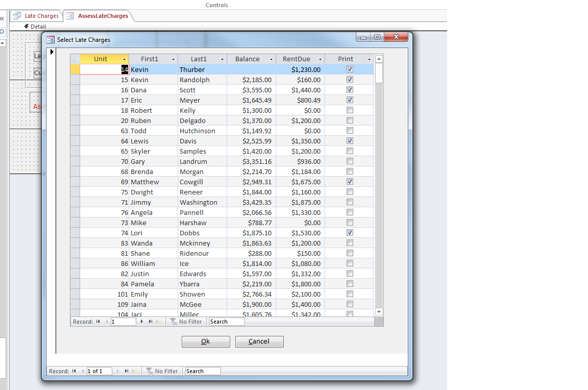
Task: Go to last record in subform navigator
Action: [151, 322]
